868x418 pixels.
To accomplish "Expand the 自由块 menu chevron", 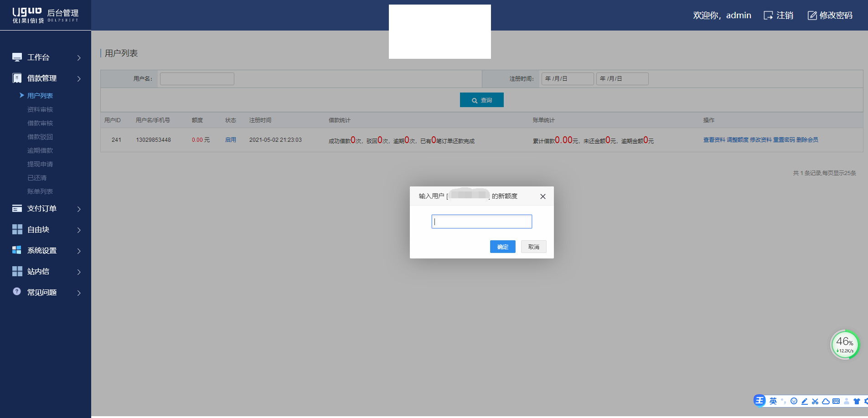I will tap(79, 230).
